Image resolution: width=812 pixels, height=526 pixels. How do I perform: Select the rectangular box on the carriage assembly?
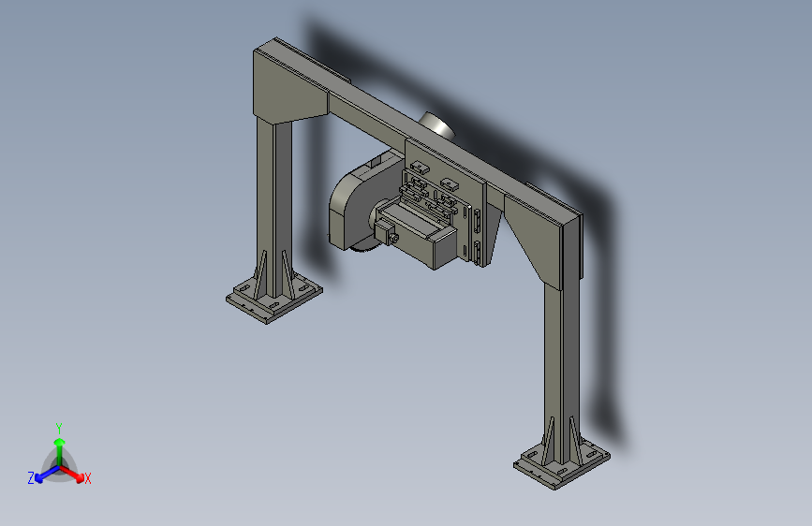[418, 236]
